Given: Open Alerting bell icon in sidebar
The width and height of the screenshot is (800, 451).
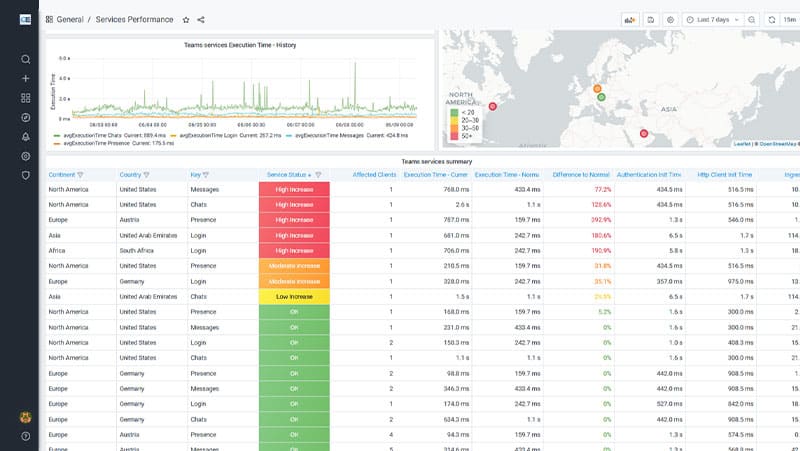Looking at the screenshot, I should (x=26, y=137).
